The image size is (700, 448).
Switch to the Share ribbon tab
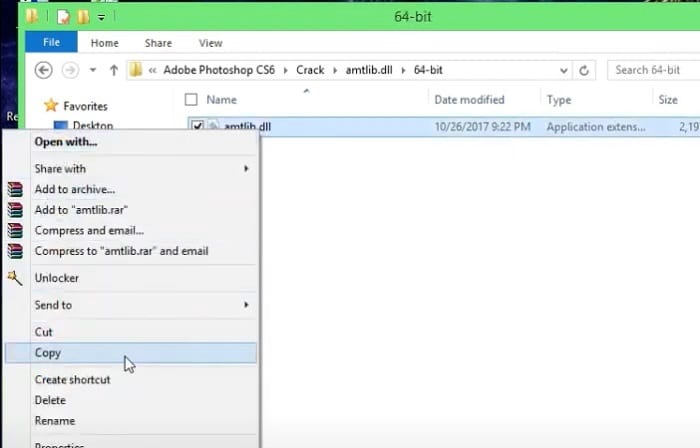coord(158,43)
